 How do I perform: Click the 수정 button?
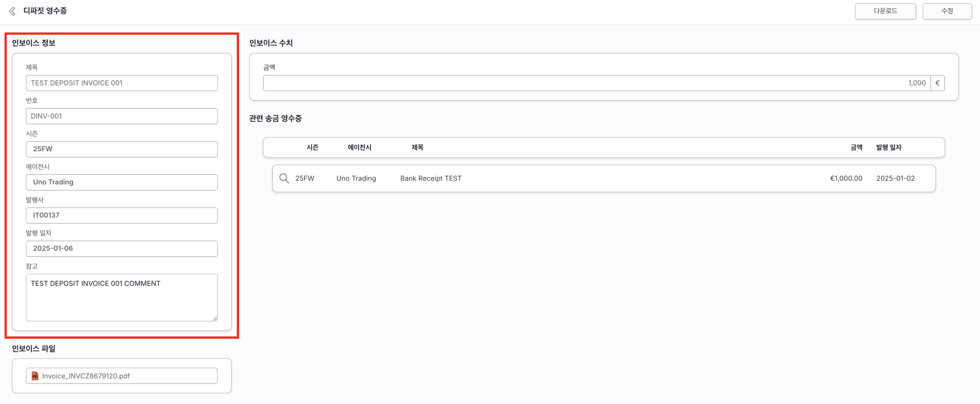tap(947, 11)
